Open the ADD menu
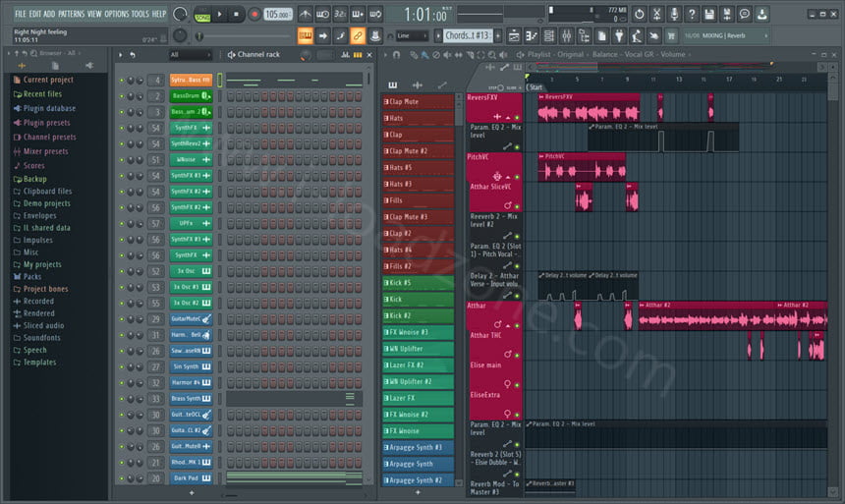Screen dimensions: 845x504 pos(49,14)
